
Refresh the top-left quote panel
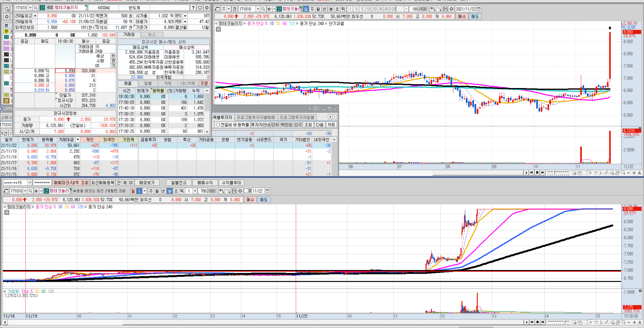click(200, 8)
